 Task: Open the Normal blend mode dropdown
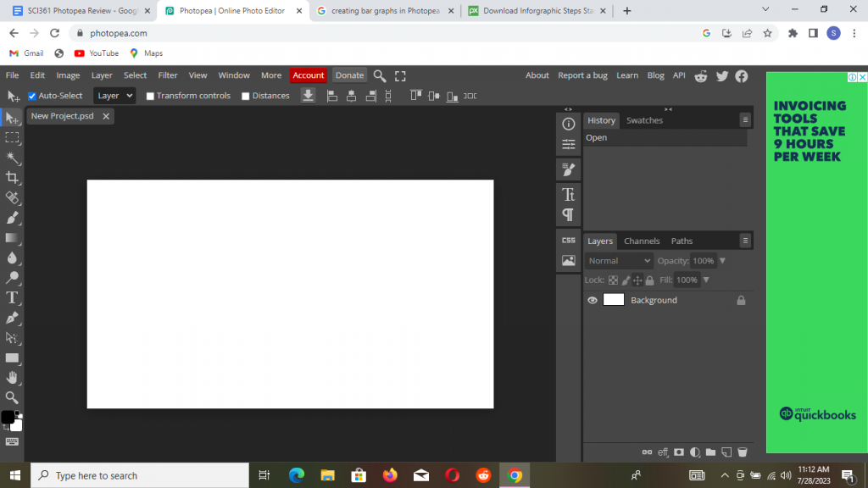click(x=619, y=261)
